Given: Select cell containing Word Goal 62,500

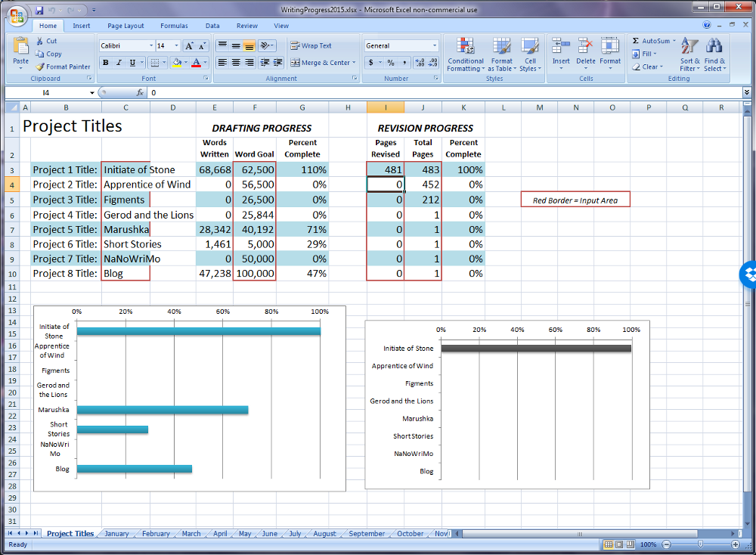Looking at the screenshot, I should click(x=254, y=170).
